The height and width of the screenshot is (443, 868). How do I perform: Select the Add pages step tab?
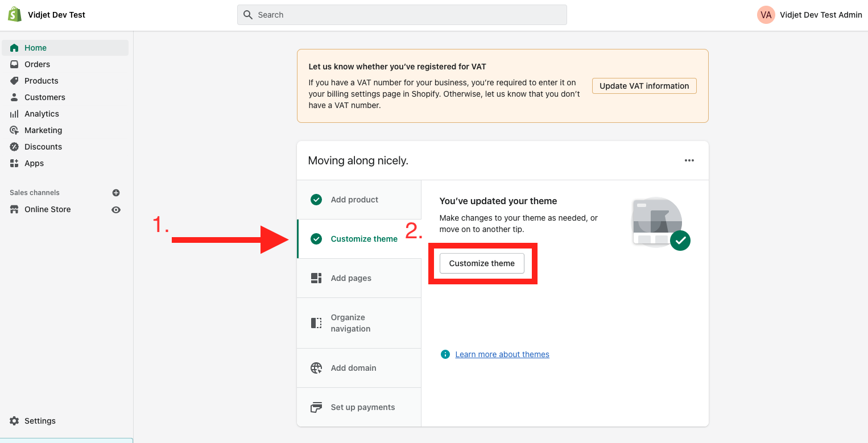click(x=359, y=278)
